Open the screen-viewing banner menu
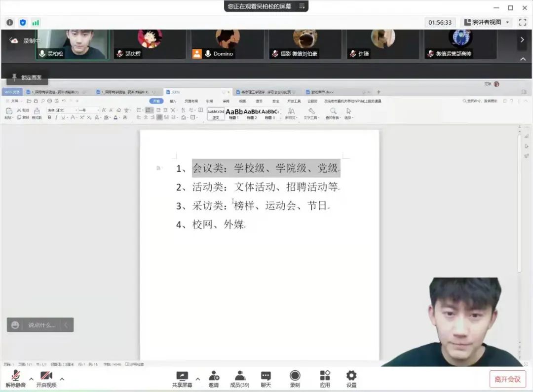 tap(302, 6)
